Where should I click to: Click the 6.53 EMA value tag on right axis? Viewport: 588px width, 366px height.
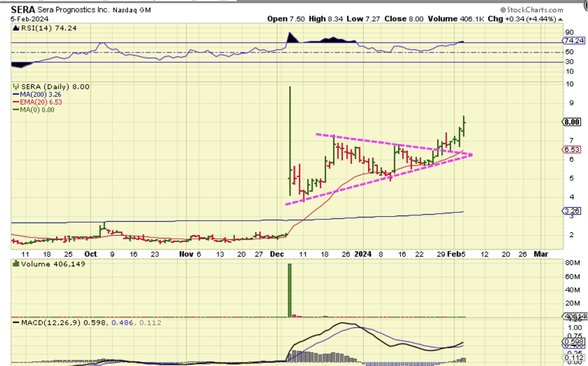coord(571,149)
